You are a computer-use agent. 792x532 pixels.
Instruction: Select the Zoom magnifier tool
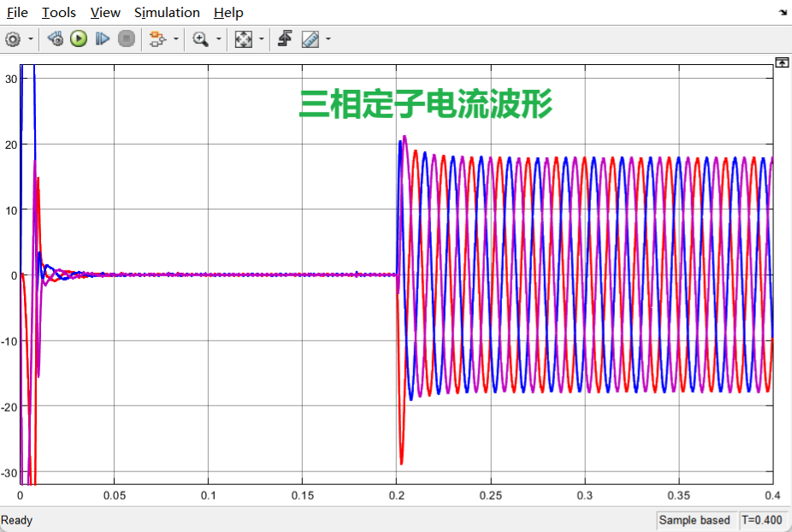[x=200, y=38]
